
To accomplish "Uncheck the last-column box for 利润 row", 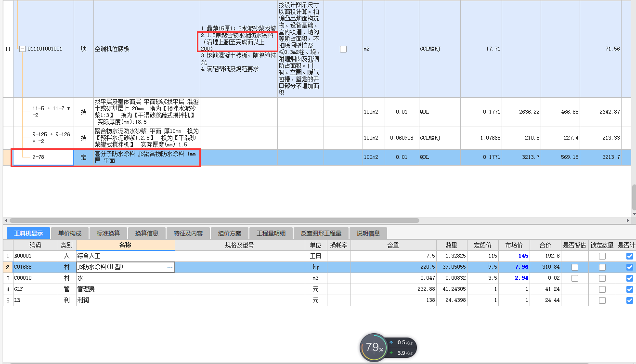I will coord(630,300).
